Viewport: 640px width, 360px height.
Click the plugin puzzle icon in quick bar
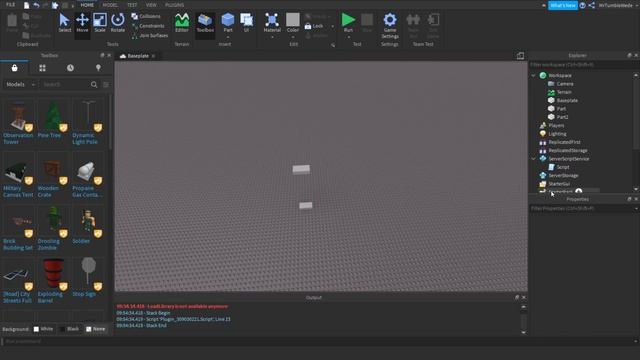coord(55,5)
